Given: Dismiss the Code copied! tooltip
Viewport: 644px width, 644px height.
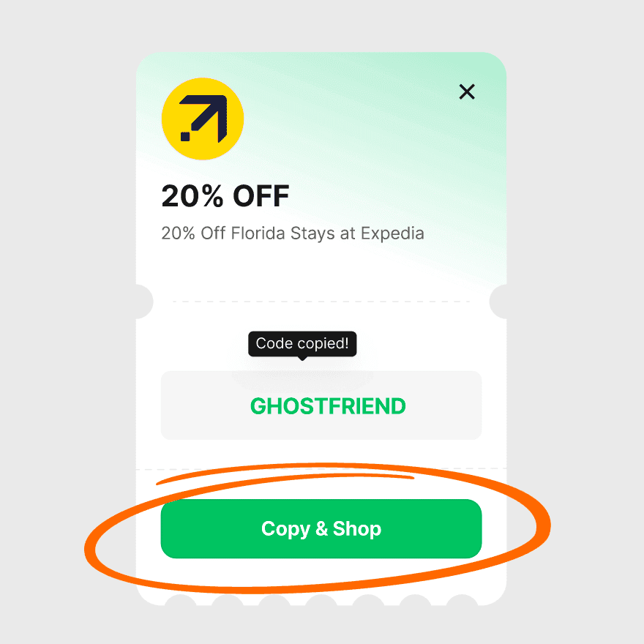Looking at the screenshot, I should point(302,344).
